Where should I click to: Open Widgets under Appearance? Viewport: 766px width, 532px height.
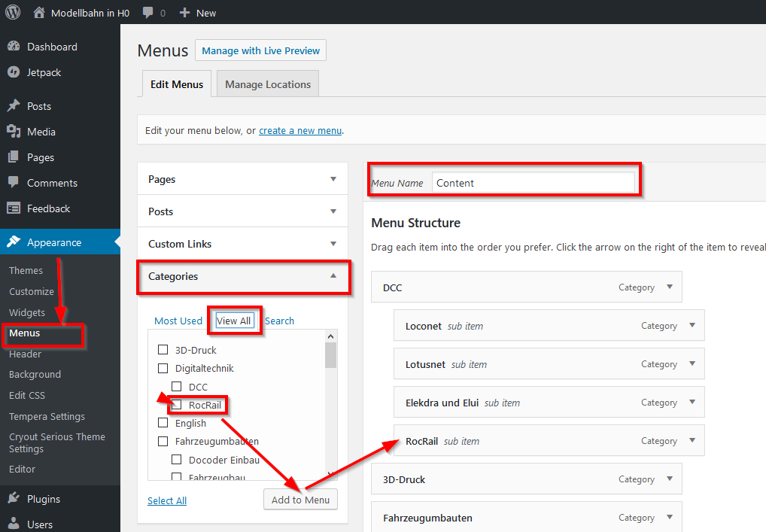(27, 312)
